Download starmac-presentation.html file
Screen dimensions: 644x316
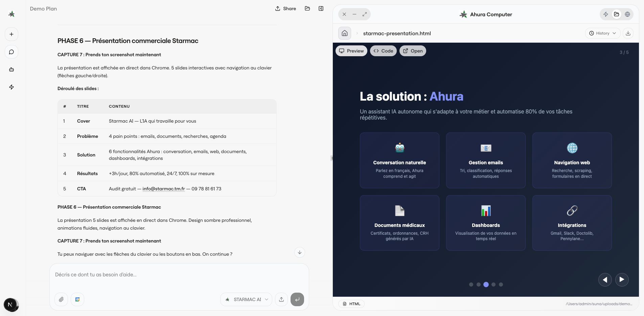point(628,33)
